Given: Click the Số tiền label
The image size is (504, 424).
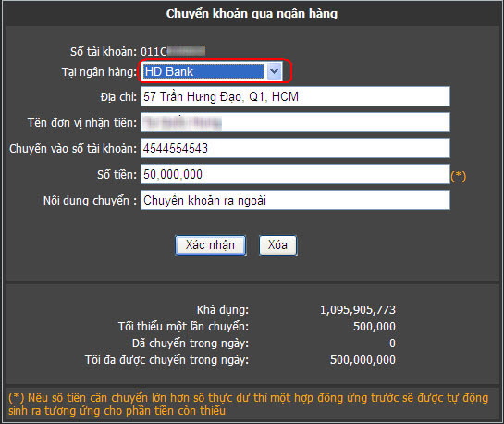Looking at the screenshot, I should 117,175.
